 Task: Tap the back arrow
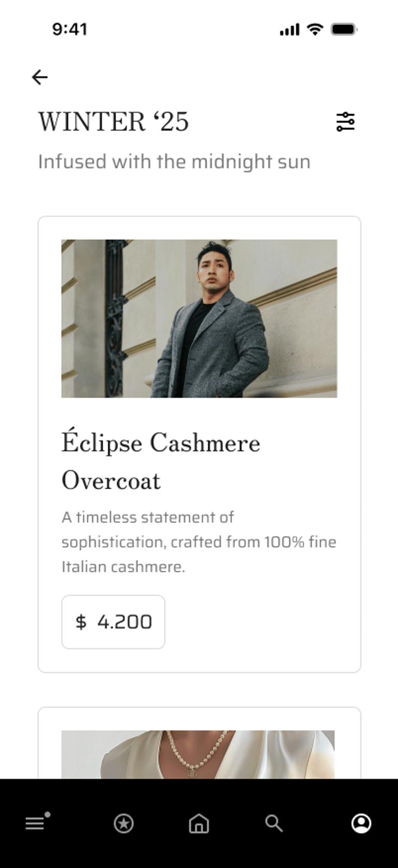39,77
